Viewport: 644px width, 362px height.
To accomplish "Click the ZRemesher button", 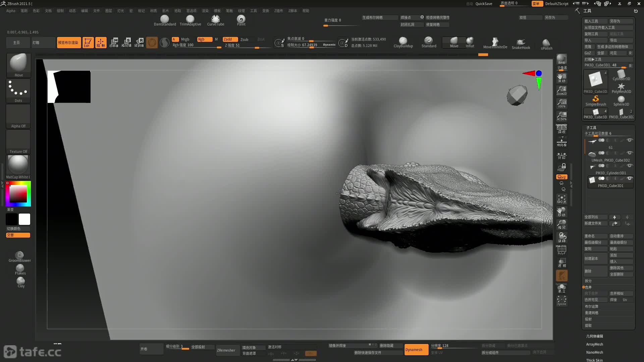I will (x=228, y=350).
